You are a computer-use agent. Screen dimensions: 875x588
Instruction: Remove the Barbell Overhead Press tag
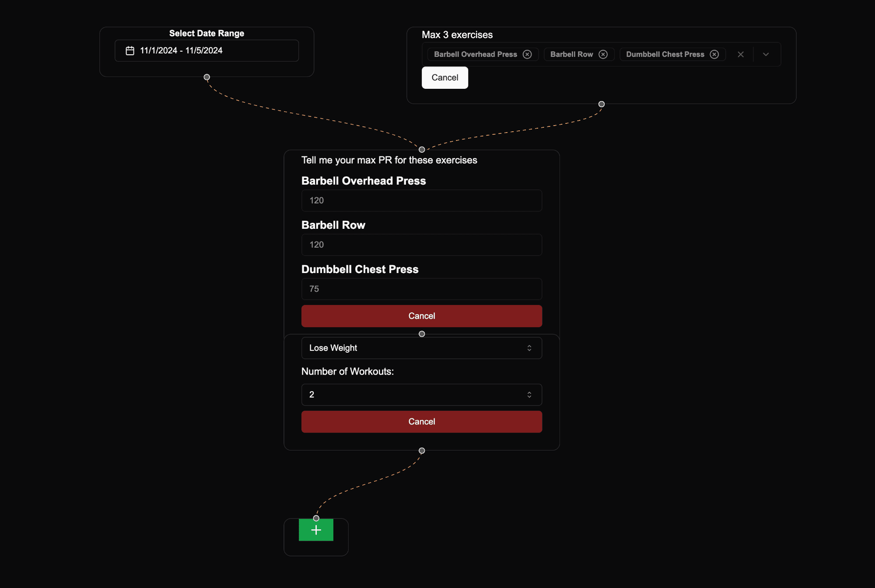point(527,54)
